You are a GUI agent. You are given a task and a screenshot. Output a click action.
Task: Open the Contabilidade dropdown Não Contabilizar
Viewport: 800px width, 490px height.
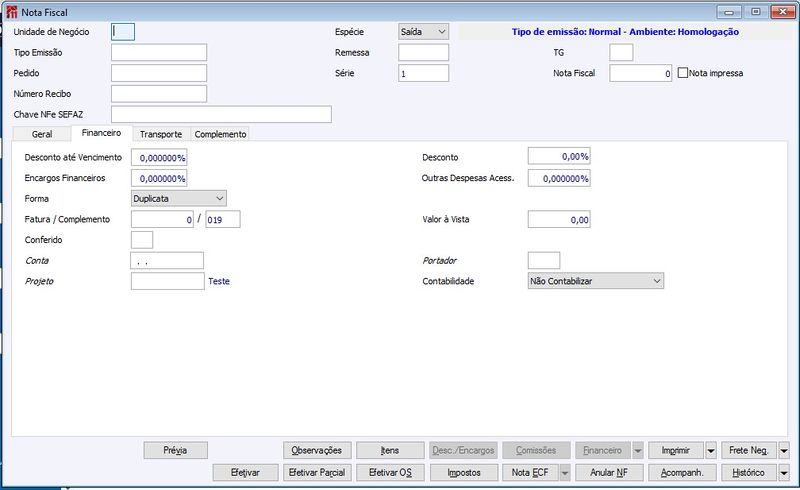click(595, 281)
